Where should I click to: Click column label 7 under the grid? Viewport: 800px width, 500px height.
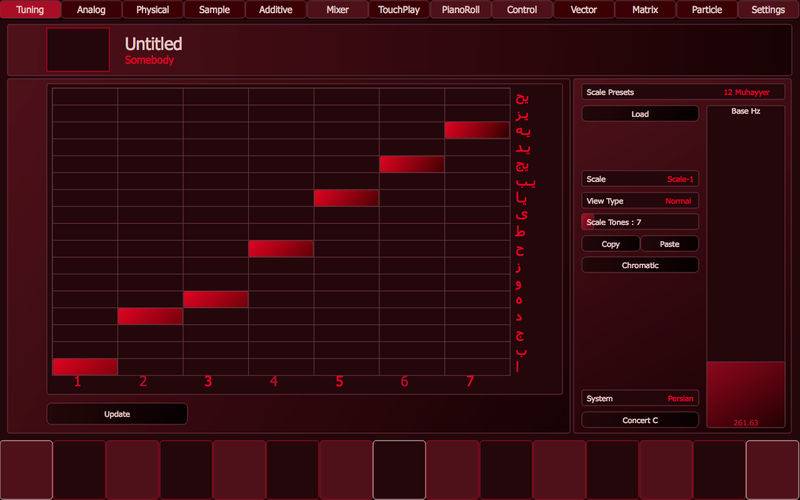point(470,382)
